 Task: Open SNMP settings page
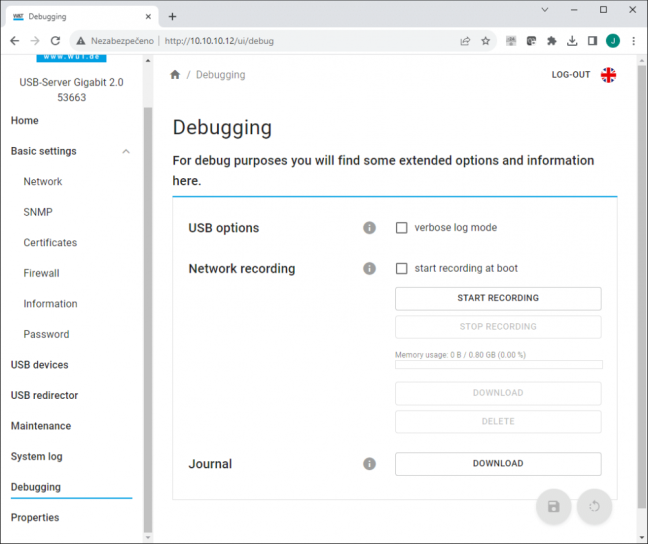(x=38, y=212)
